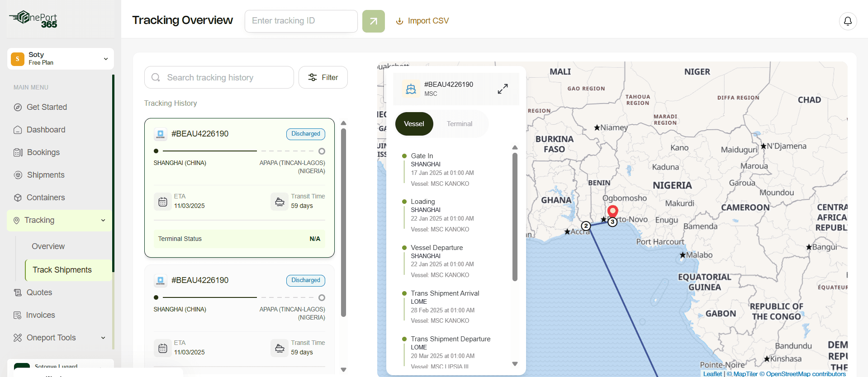The width and height of the screenshot is (868, 377).
Task: Open Get Started menu item
Action: [x=47, y=107]
